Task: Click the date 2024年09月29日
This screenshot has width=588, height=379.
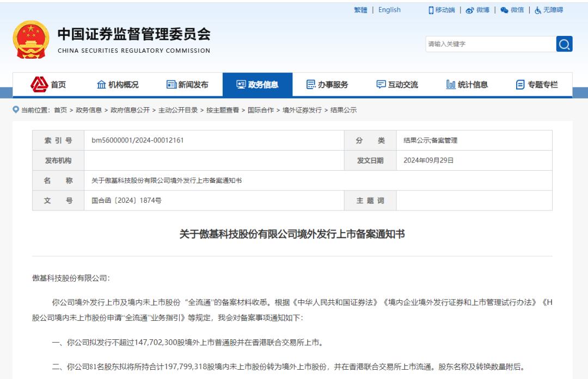Action: tap(428, 160)
